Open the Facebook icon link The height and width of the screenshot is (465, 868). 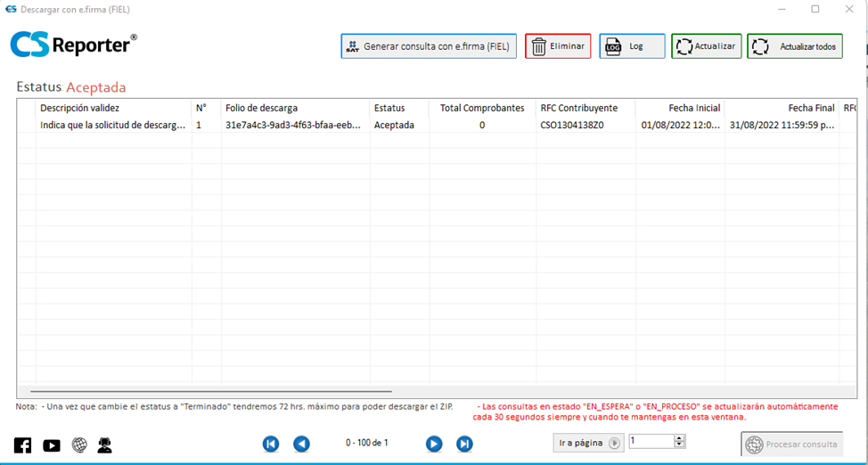pos(23,445)
